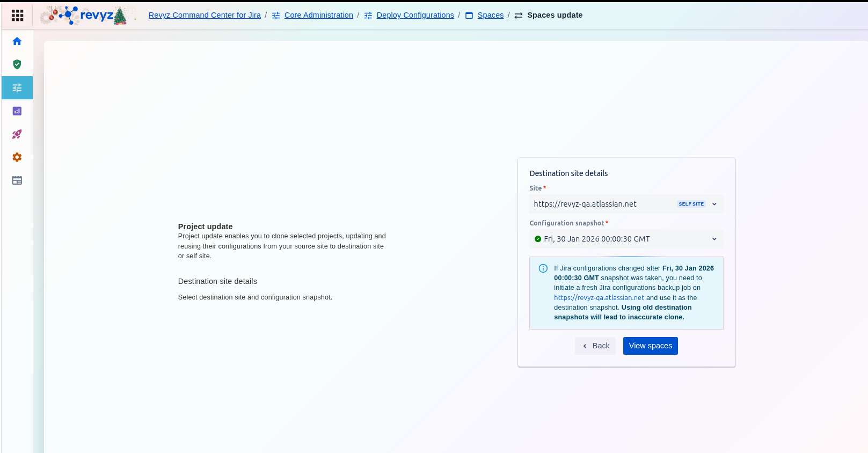Navigate to Revyz Command Center for Jira breadcrumb
The width and height of the screenshot is (868, 453).
205,15
